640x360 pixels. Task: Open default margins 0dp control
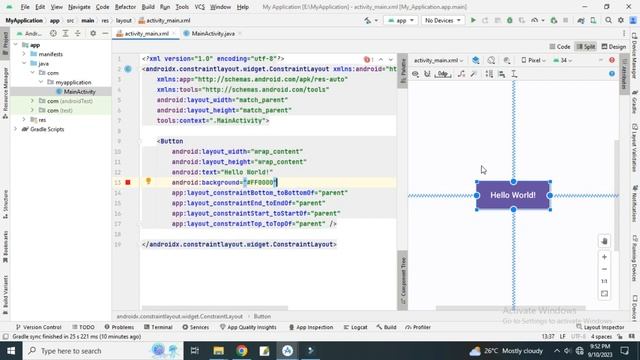coord(443,74)
